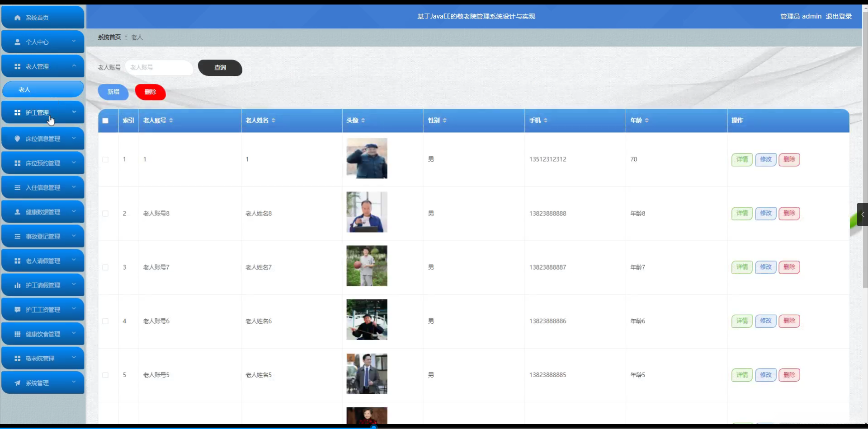Sort table by 头像 column arrows

pos(363,120)
